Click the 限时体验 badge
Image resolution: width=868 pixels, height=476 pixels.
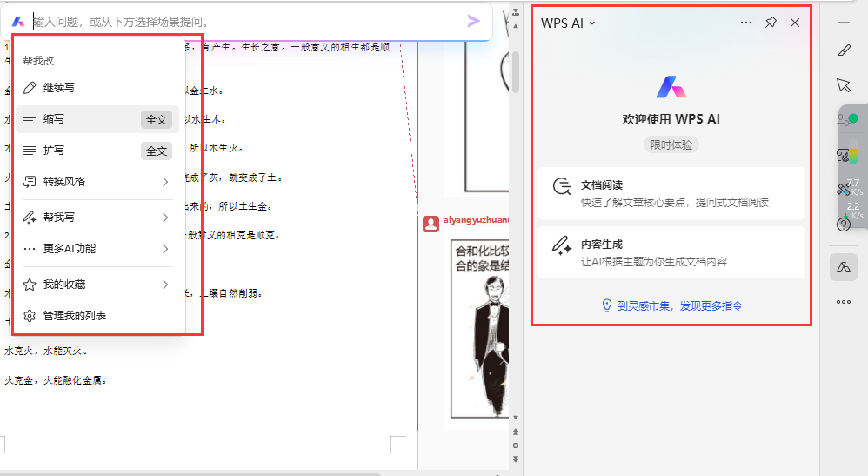coord(671,145)
